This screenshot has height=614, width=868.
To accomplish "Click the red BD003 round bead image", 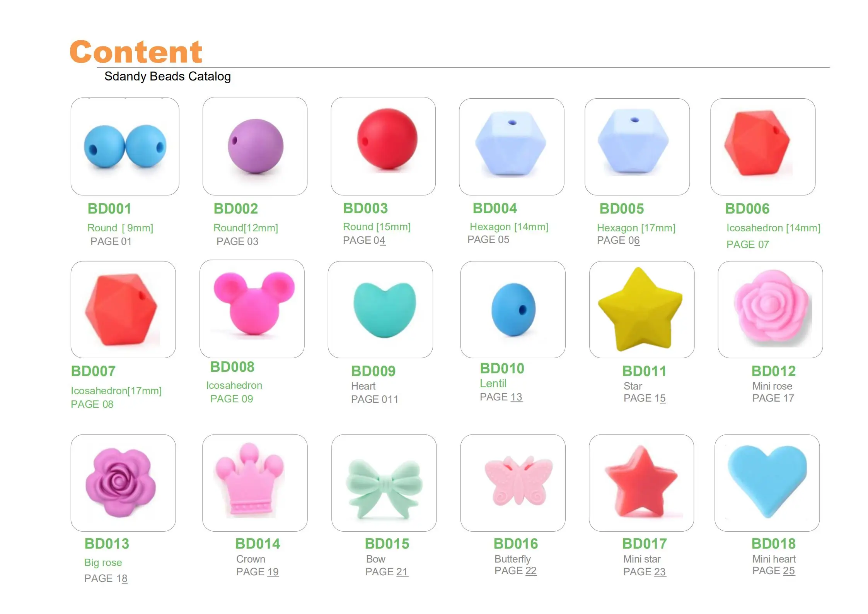I will [x=383, y=146].
